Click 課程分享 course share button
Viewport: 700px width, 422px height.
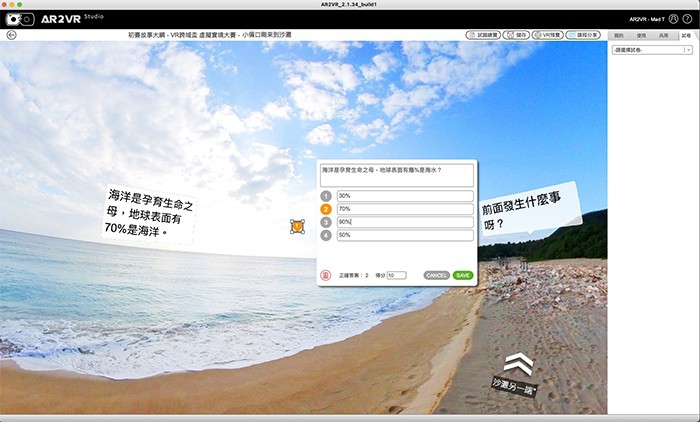[583, 35]
